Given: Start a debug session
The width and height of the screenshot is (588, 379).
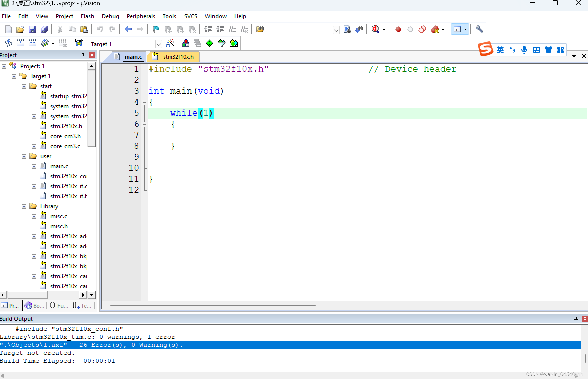Looking at the screenshot, I should (376, 29).
